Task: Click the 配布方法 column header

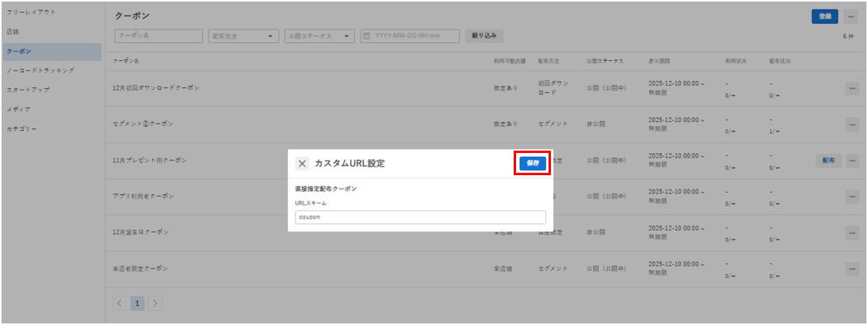Action: [549, 60]
